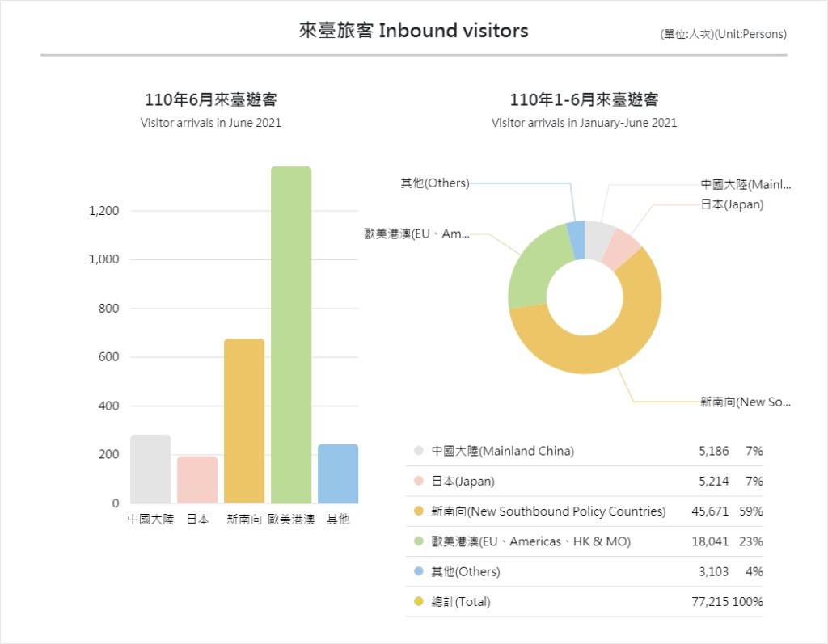Viewport: 828px width, 644px height.
Task: Toggle green legend dot for EU Americas
Action: pyautogui.click(x=419, y=541)
